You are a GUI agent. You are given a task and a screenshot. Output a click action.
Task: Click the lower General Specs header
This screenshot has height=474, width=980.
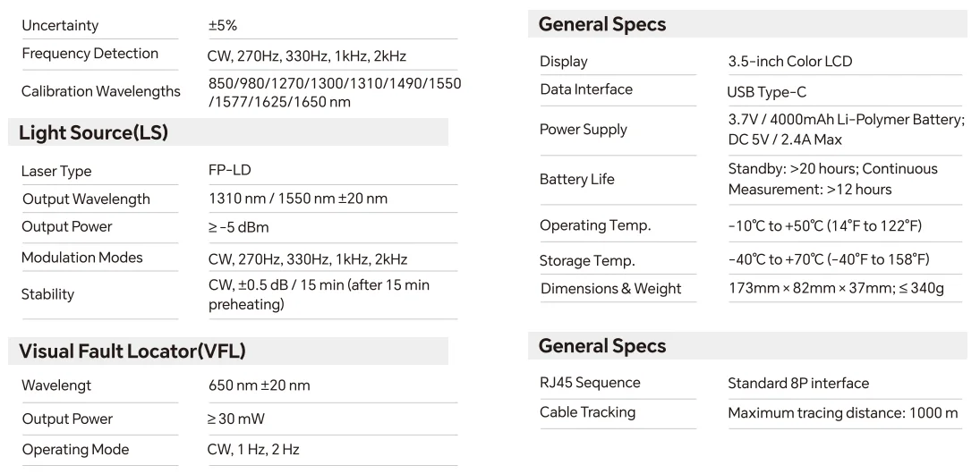pos(602,345)
